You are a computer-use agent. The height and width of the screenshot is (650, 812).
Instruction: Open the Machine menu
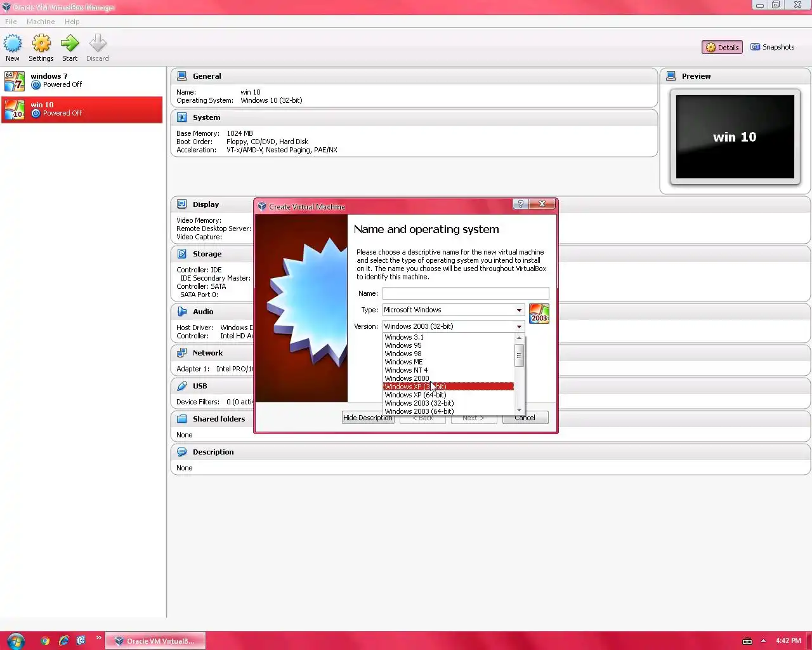click(x=41, y=22)
